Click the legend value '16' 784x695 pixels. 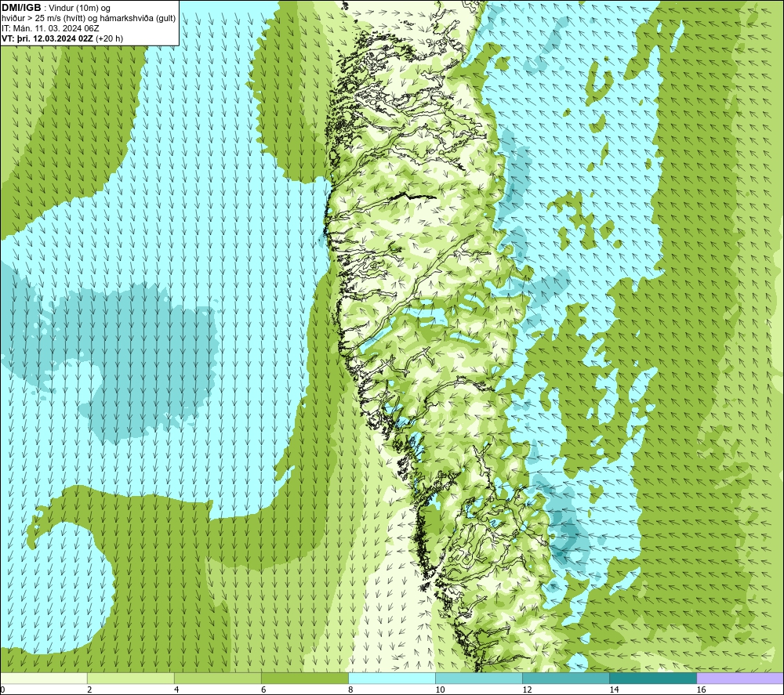701,690
